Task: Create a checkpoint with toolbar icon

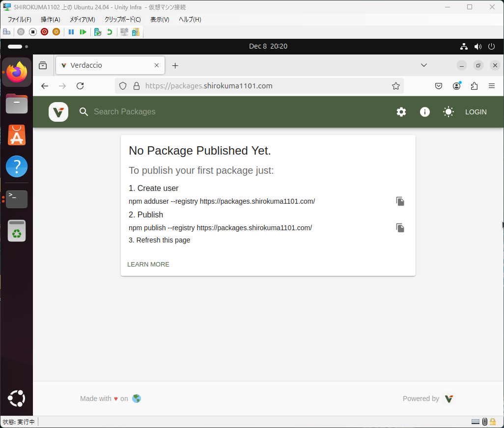Action: pyautogui.click(x=98, y=32)
